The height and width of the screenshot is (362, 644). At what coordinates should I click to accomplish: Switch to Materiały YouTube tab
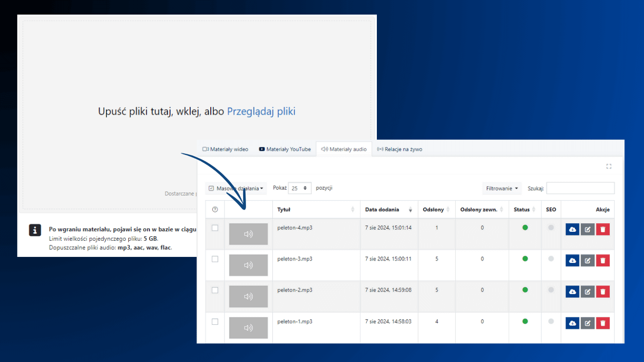tap(285, 149)
